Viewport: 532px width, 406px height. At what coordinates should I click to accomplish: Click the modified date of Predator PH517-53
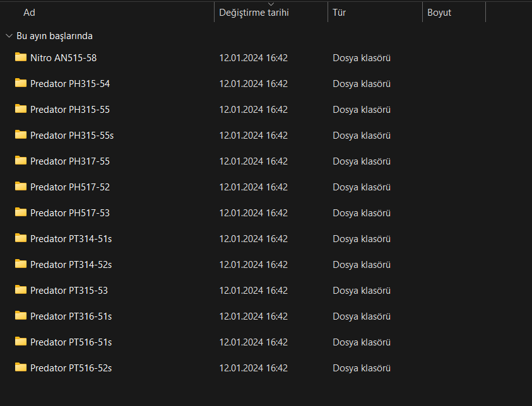click(x=254, y=213)
